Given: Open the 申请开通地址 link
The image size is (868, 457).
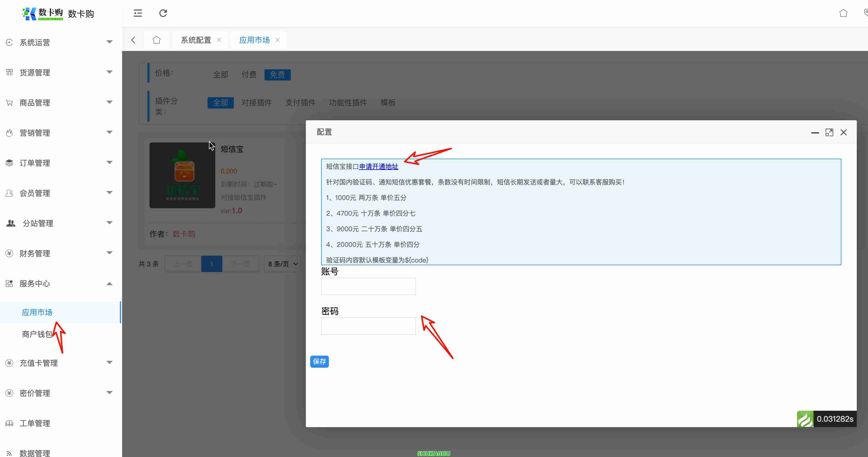Looking at the screenshot, I should 378,167.
